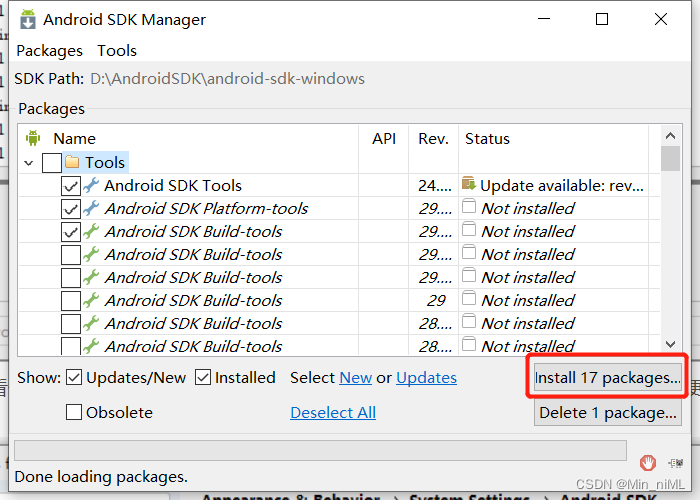
Task: Click the progress bar at the bottom
Action: tap(320, 450)
